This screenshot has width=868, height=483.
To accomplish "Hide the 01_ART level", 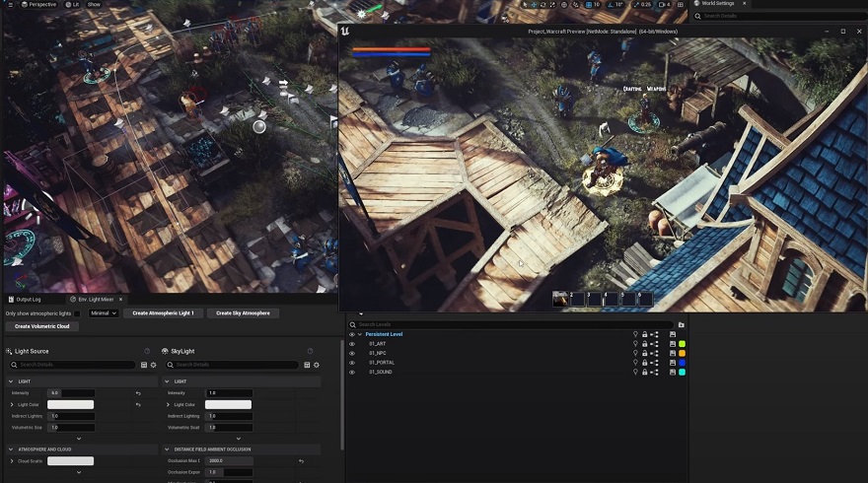I will point(352,344).
